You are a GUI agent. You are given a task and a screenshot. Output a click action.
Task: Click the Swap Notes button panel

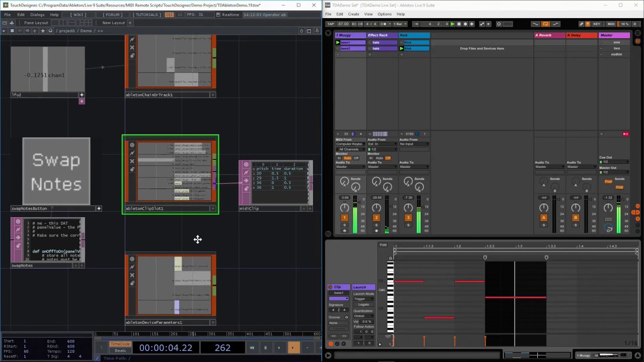click(x=56, y=171)
